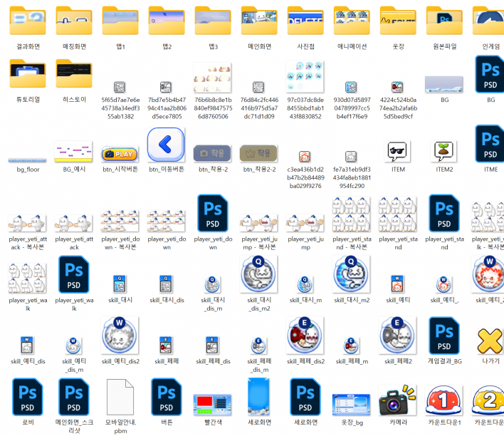This screenshot has height=436, width=504.
Task: Select the ITME PSD file
Action: [490, 143]
